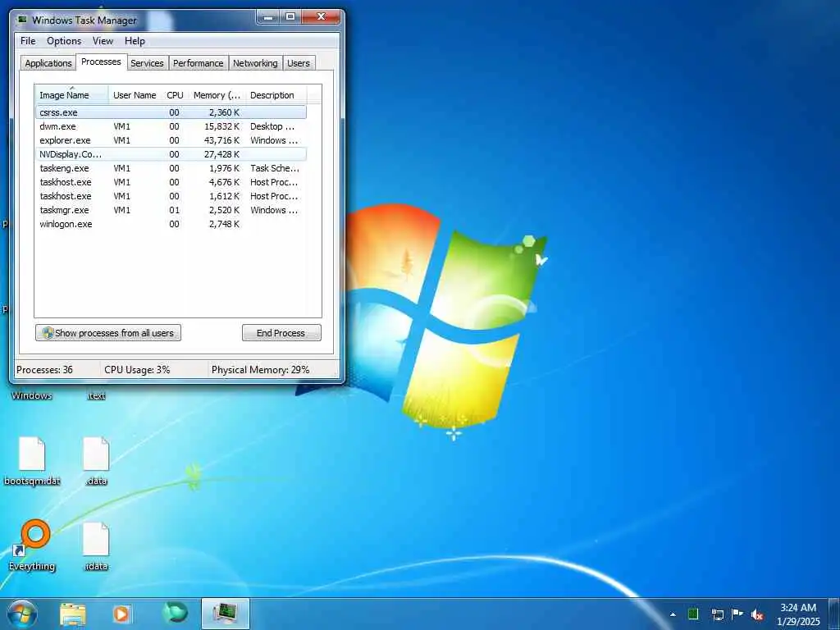Viewport: 840px width, 630px height.
Task: Select the .idata file icon
Action: 96,546
